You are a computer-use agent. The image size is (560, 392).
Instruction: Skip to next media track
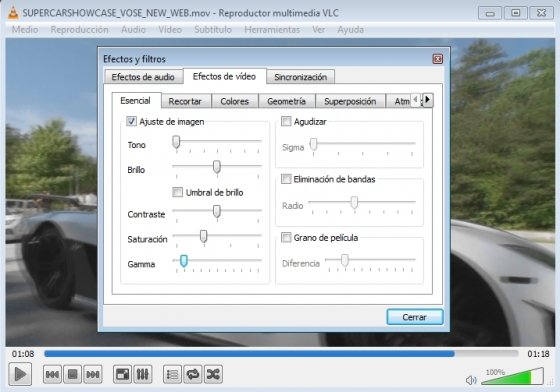[93, 374]
